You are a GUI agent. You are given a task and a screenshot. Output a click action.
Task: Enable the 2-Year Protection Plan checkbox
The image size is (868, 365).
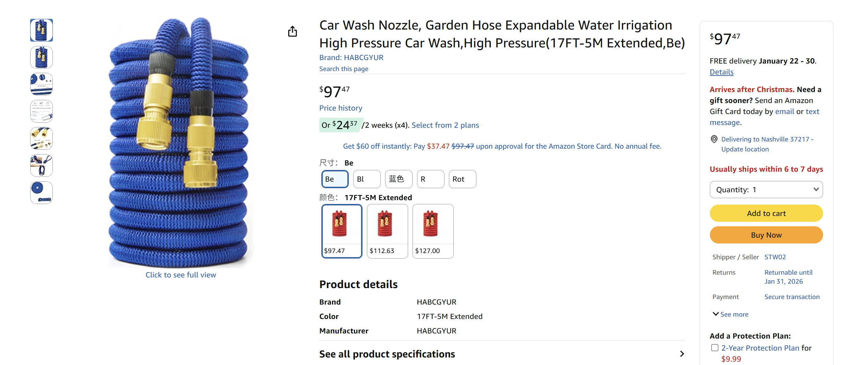(x=715, y=347)
